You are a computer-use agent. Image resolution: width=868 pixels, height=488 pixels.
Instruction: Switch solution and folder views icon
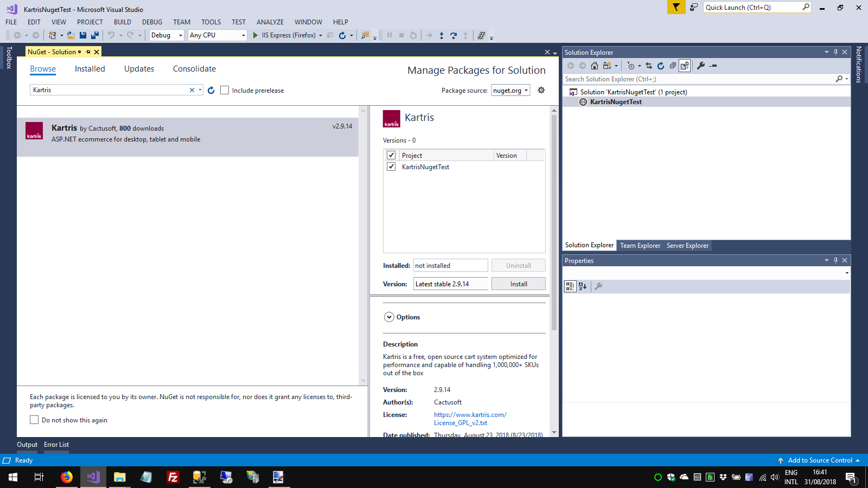[x=607, y=66]
